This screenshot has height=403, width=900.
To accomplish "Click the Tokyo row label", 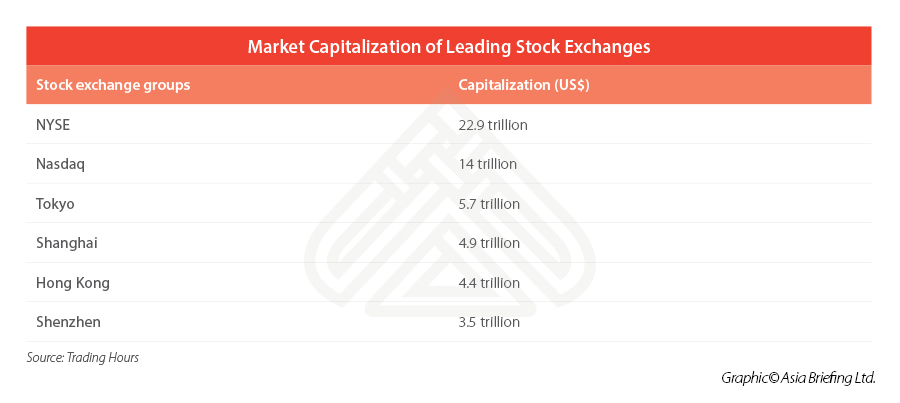I will point(55,204).
